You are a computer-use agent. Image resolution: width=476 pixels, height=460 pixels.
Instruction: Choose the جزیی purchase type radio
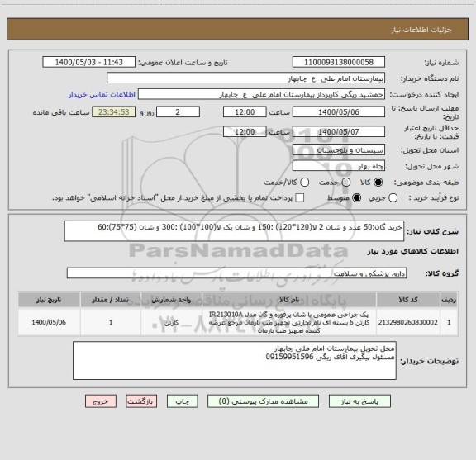click(x=393, y=198)
